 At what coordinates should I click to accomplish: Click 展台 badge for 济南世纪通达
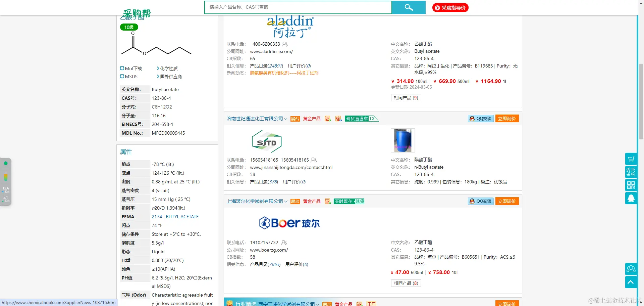pos(295,119)
